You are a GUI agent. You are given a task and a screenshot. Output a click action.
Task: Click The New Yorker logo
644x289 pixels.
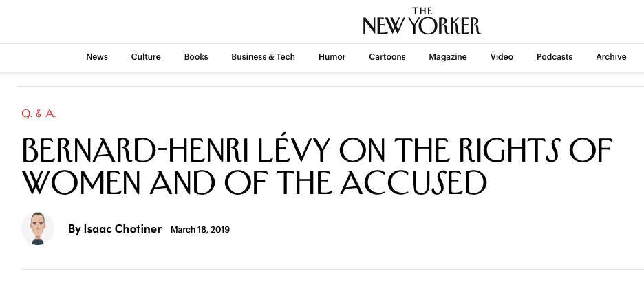click(x=422, y=25)
